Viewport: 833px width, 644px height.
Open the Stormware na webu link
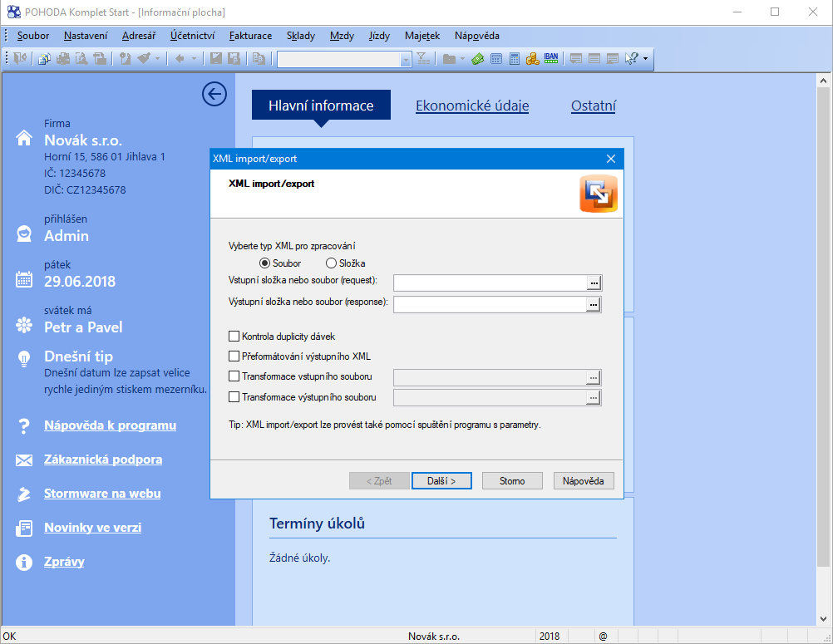pyautogui.click(x=102, y=494)
